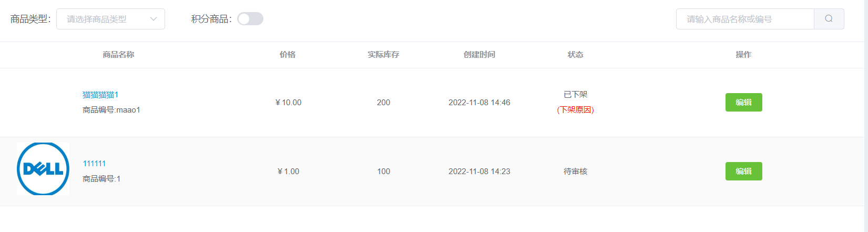
Task: Click the 商品编号:maao1 text
Action: [111, 110]
